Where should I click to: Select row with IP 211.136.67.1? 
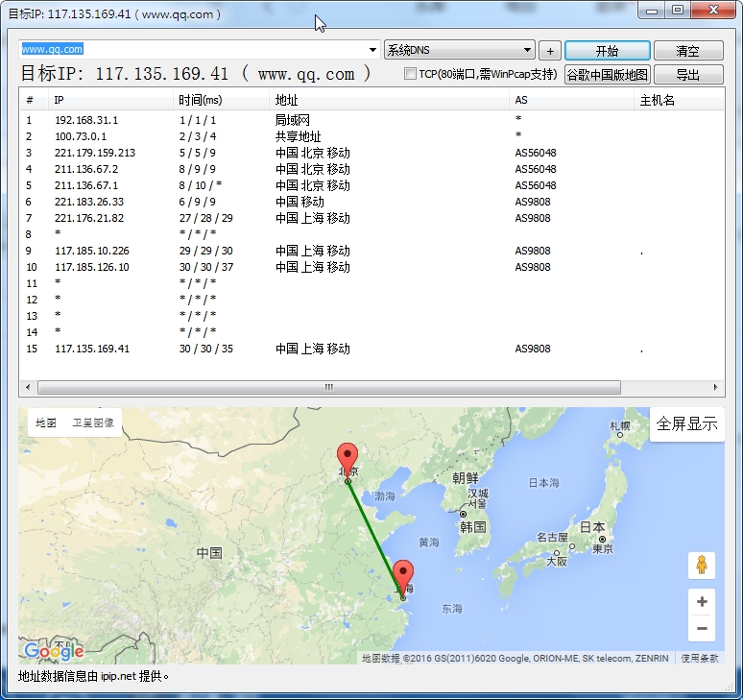371,185
